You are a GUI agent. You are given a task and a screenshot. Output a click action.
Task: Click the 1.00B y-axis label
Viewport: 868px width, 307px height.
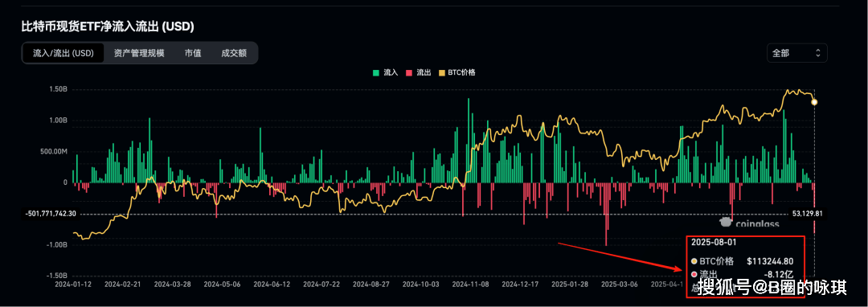coord(58,120)
